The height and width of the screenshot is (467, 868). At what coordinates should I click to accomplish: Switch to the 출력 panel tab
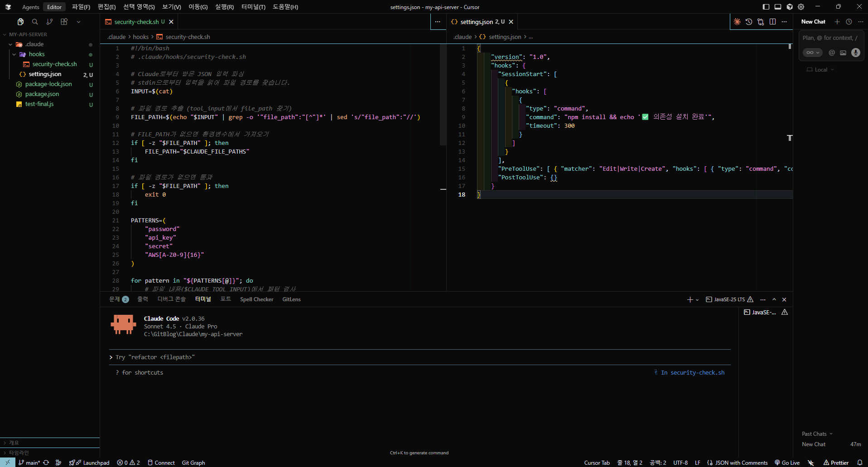click(143, 299)
